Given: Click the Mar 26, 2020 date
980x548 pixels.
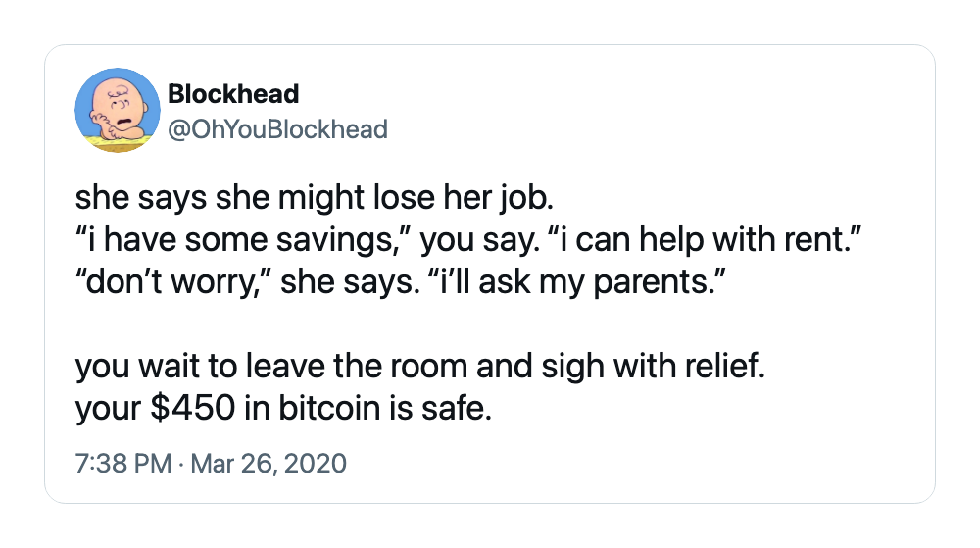Looking at the screenshot, I should tap(269, 464).
